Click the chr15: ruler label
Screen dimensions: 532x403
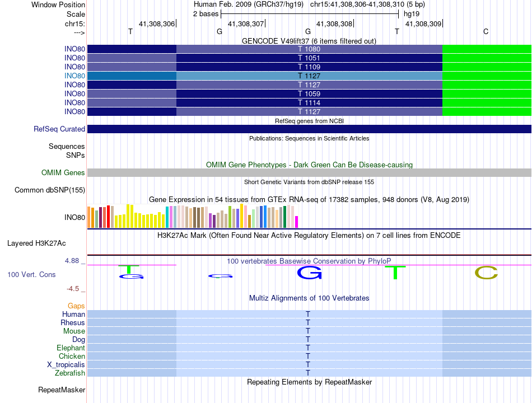coord(75,24)
